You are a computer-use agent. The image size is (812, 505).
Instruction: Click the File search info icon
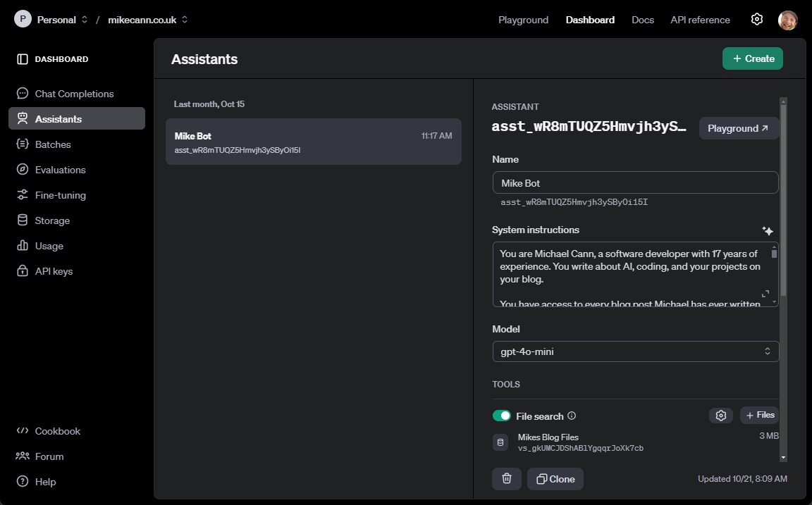click(x=572, y=416)
